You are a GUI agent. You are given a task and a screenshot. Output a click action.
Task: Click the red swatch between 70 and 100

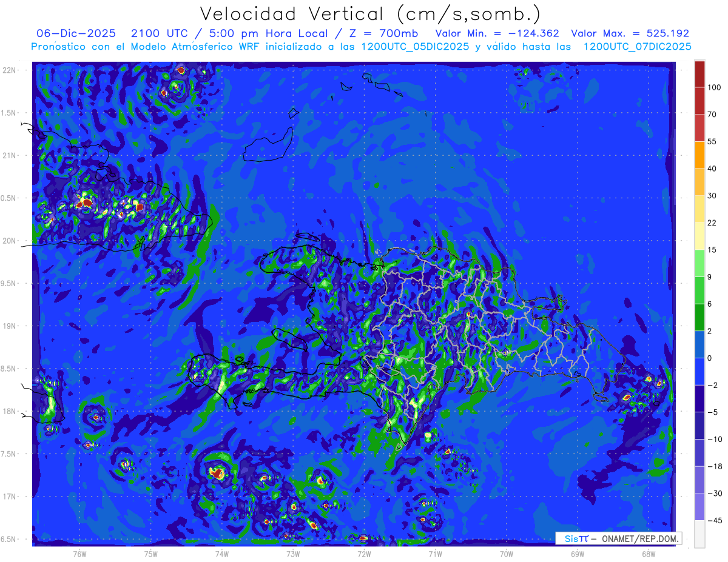pos(699,101)
